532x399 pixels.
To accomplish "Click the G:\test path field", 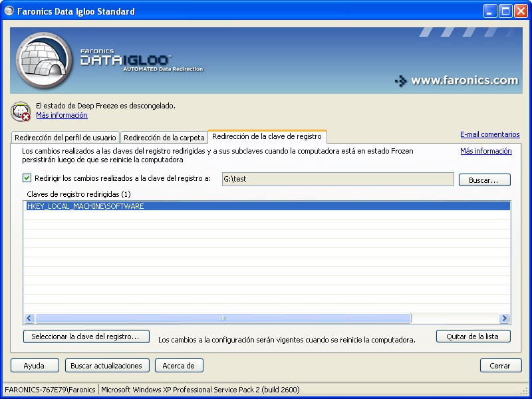I will pos(338,179).
